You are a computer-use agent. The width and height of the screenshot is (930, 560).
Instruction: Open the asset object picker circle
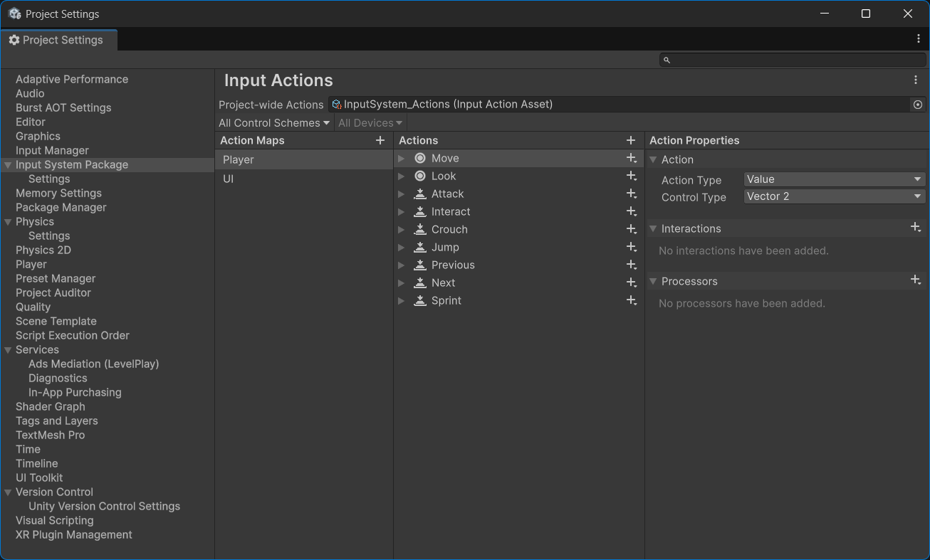coord(918,105)
